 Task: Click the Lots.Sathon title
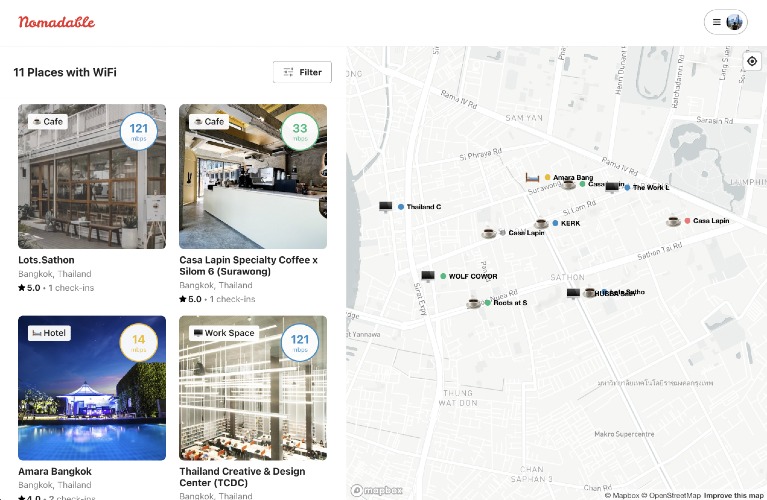point(46,260)
